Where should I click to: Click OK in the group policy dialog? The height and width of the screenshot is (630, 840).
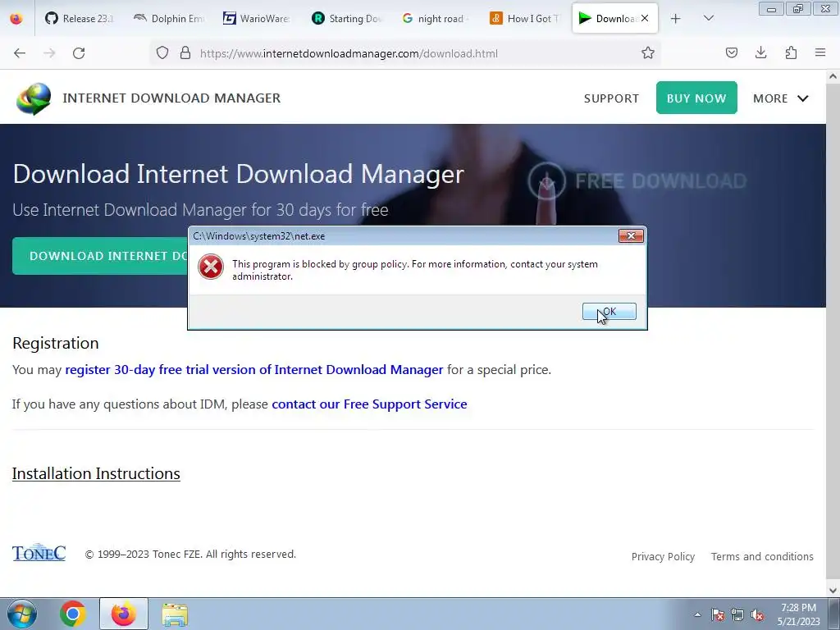(x=609, y=311)
